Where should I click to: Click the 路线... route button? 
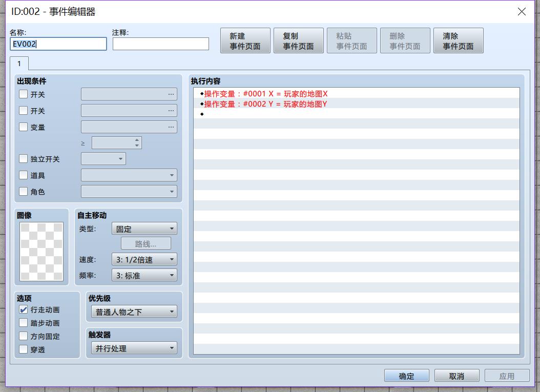click(x=146, y=243)
